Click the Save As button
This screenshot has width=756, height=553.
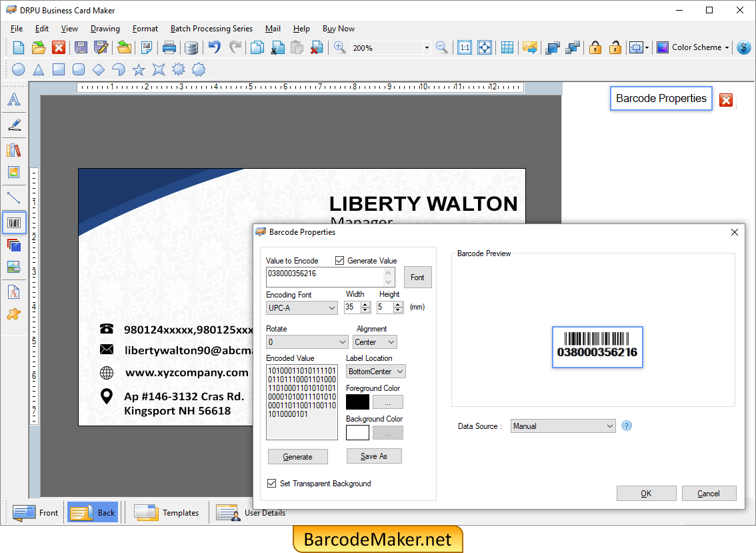(x=373, y=456)
